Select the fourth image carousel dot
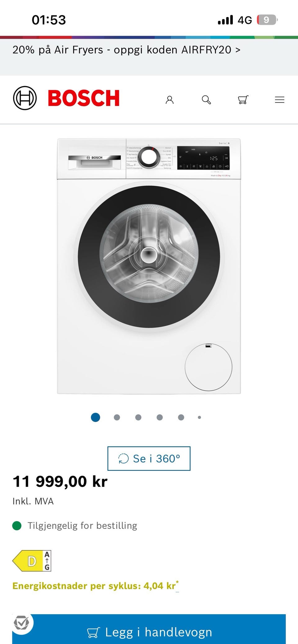This screenshot has width=298, height=644. [x=160, y=417]
